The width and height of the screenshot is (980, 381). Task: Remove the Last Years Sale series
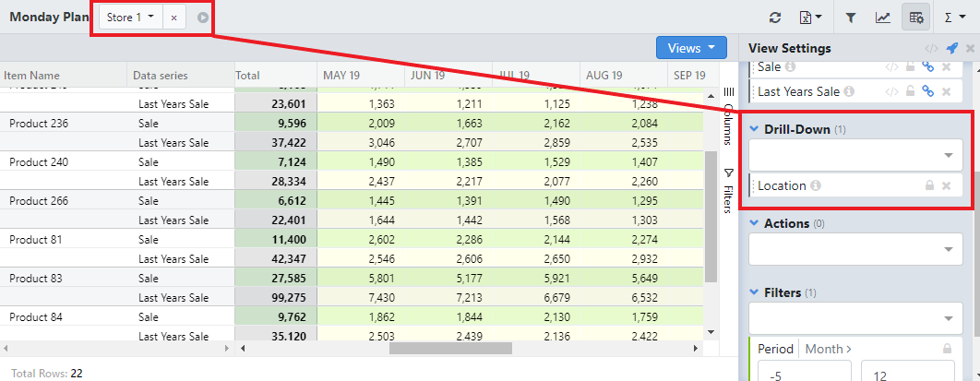click(946, 91)
